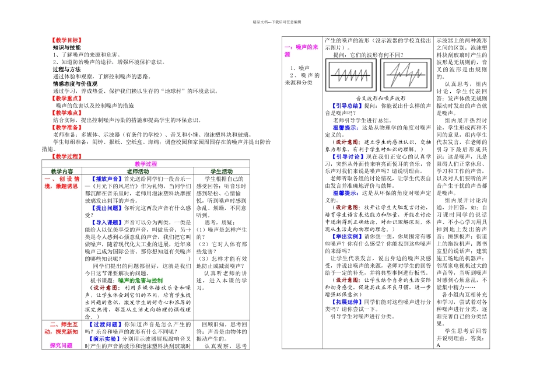Click the 【教学准备】 heading
The image size is (554, 392).
pos(67,127)
